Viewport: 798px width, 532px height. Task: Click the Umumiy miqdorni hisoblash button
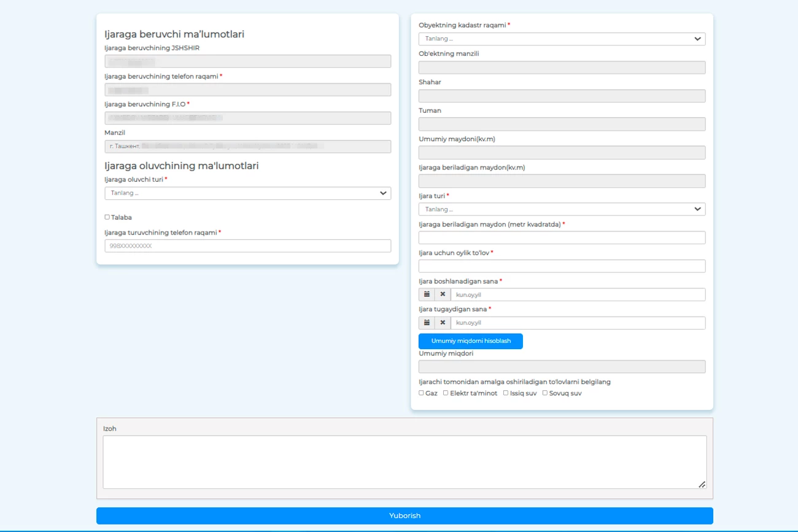pos(471,341)
